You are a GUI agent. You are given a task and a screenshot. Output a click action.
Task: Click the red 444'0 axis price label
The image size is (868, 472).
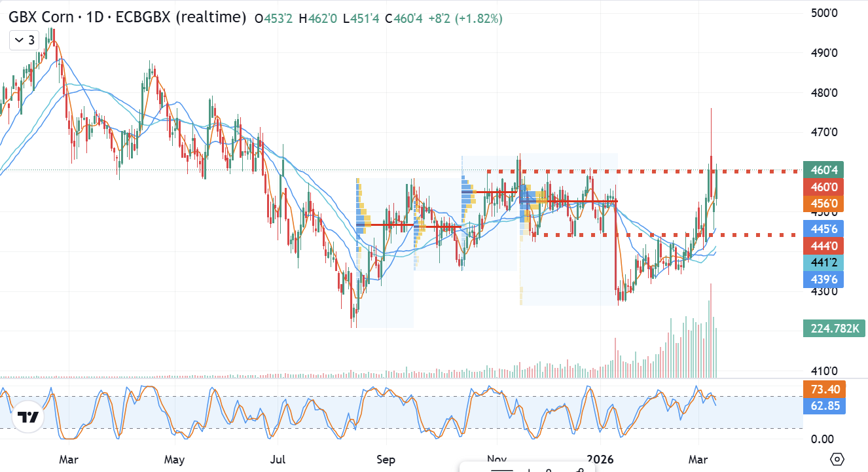click(x=825, y=245)
